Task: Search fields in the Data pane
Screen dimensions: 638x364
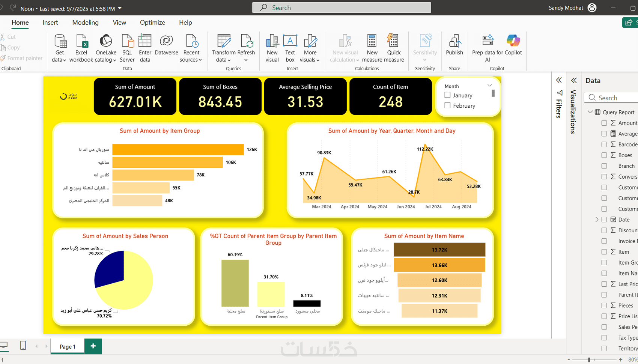Action: tap(611, 98)
